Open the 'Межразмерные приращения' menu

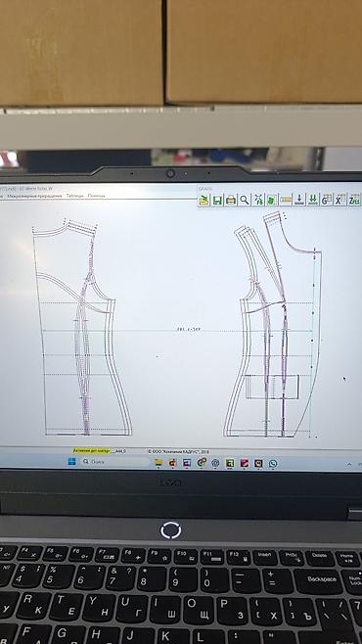pos(35,197)
